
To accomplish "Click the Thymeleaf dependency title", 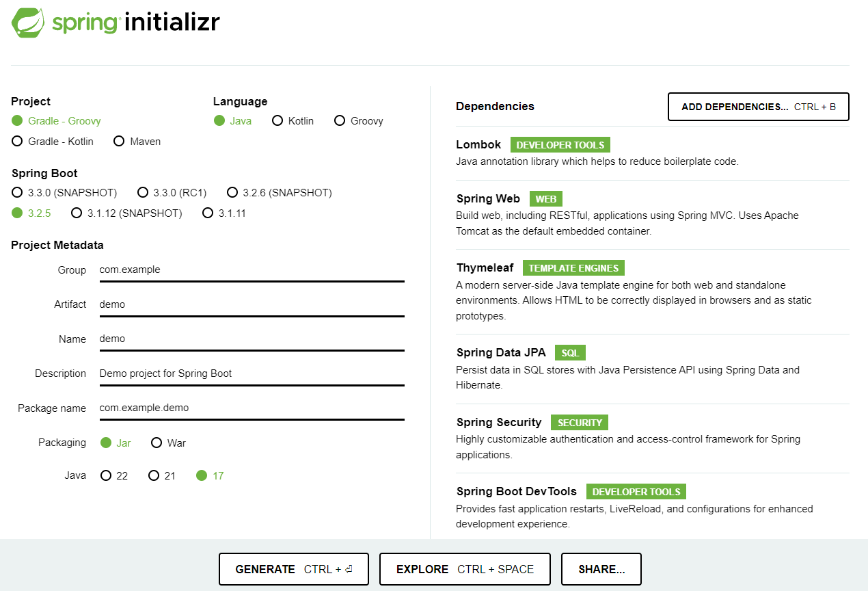I will (x=485, y=268).
